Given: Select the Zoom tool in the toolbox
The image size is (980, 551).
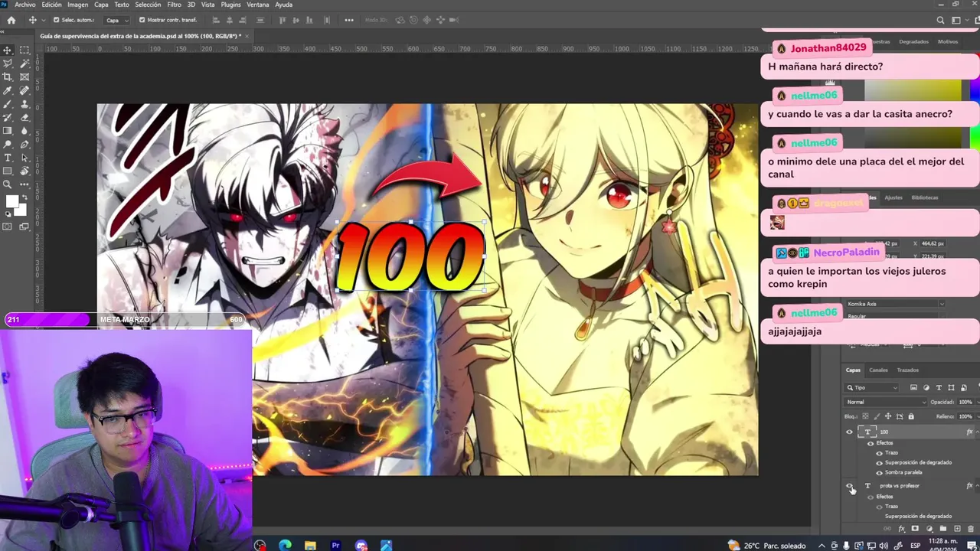Looking at the screenshot, I should [x=8, y=184].
